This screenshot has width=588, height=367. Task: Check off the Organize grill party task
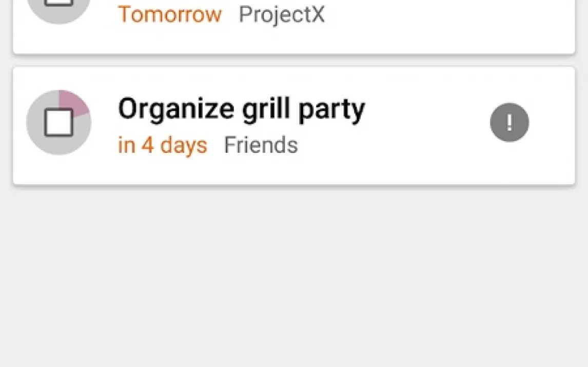(x=58, y=124)
